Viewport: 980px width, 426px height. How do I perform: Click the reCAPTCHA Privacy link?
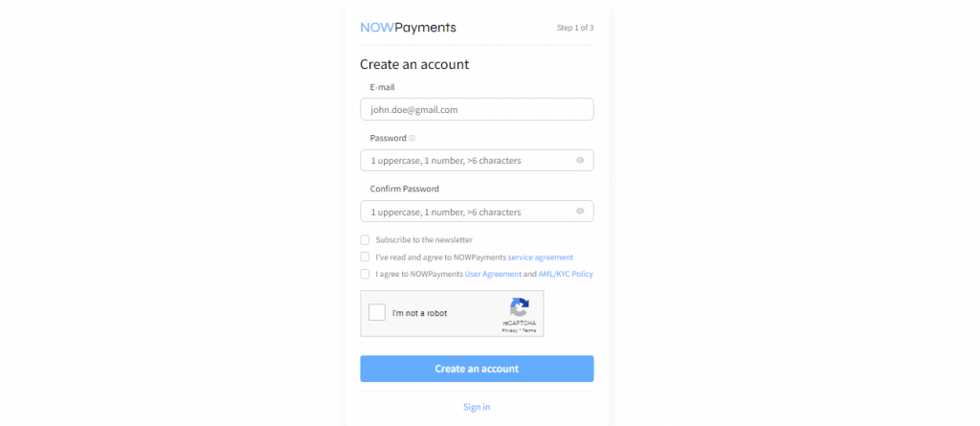coord(509,330)
